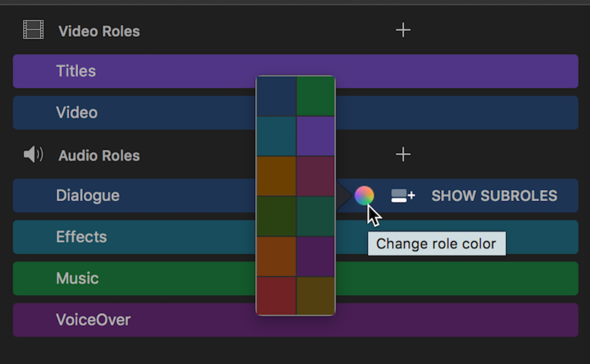This screenshot has width=590, height=364.
Task: Choose the bright green swatch in palette
Action: tap(315, 96)
